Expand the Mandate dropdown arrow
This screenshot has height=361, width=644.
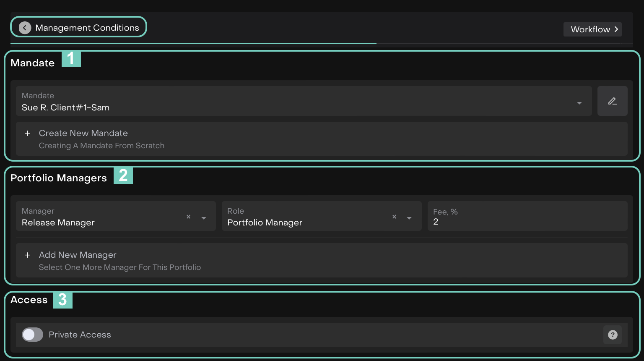click(579, 103)
